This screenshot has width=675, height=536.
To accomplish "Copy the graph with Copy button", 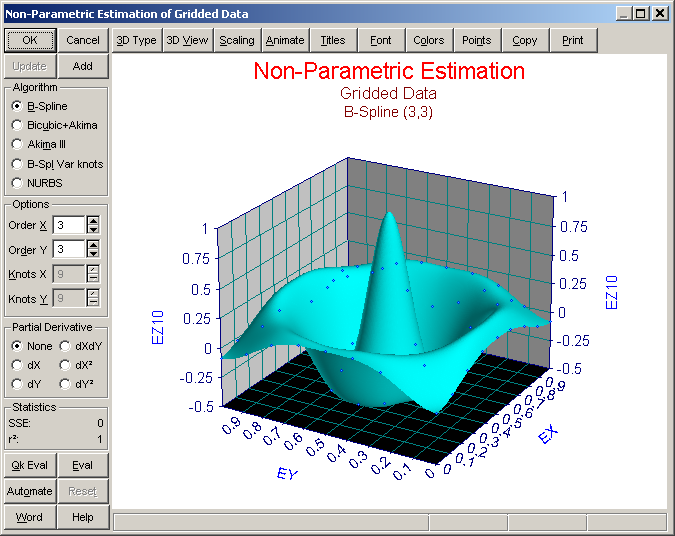I will (525, 40).
